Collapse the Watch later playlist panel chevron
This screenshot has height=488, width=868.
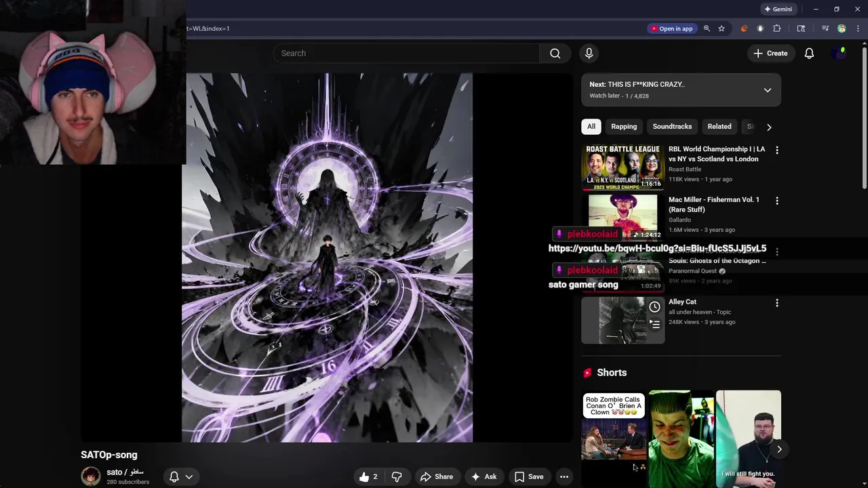point(768,90)
